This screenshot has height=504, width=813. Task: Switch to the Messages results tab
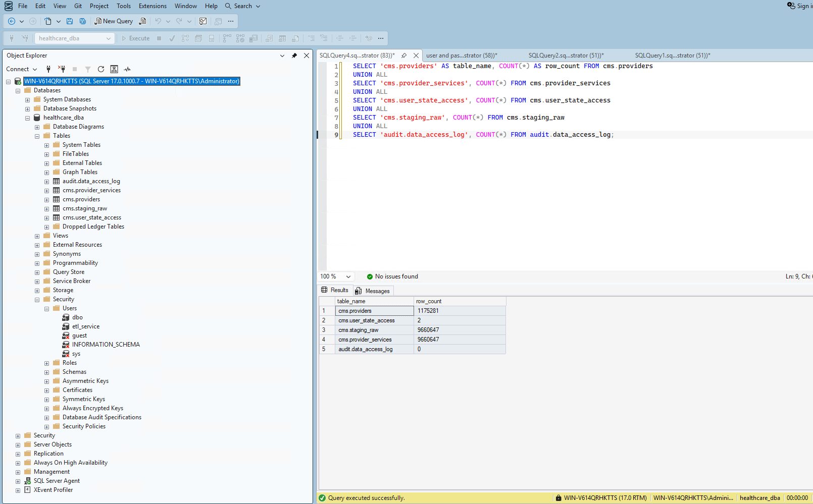pos(373,291)
